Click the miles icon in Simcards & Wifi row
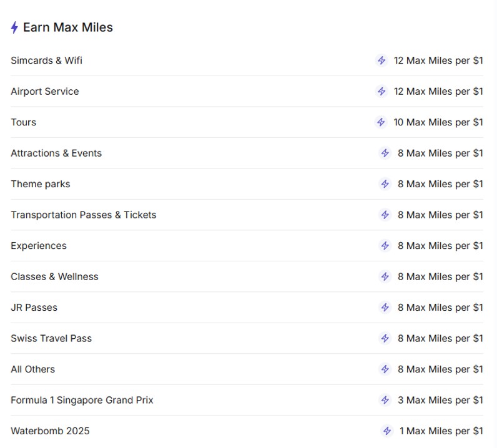Screen dimensions: 497x448 click(x=381, y=61)
